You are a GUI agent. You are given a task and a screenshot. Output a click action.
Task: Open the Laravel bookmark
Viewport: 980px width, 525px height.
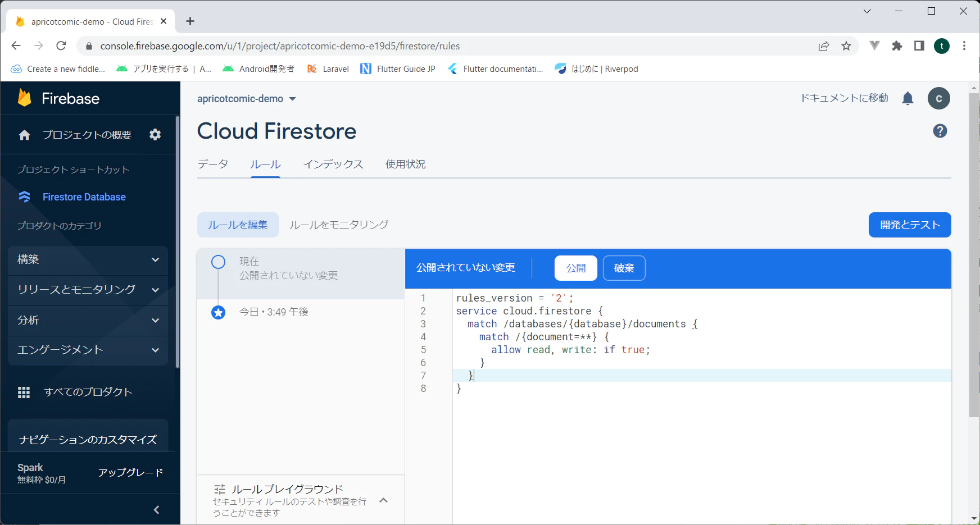coord(328,69)
